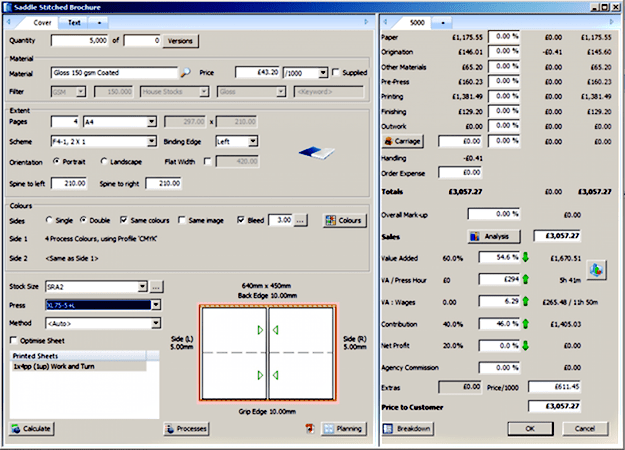Click the Versions button
This screenshot has height=450, width=625.
coord(181,41)
